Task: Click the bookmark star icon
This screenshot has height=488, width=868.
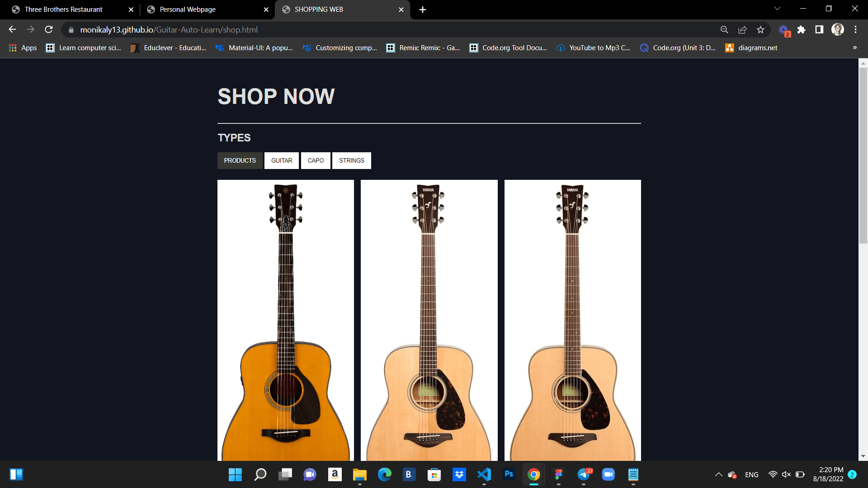Action: (761, 30)
